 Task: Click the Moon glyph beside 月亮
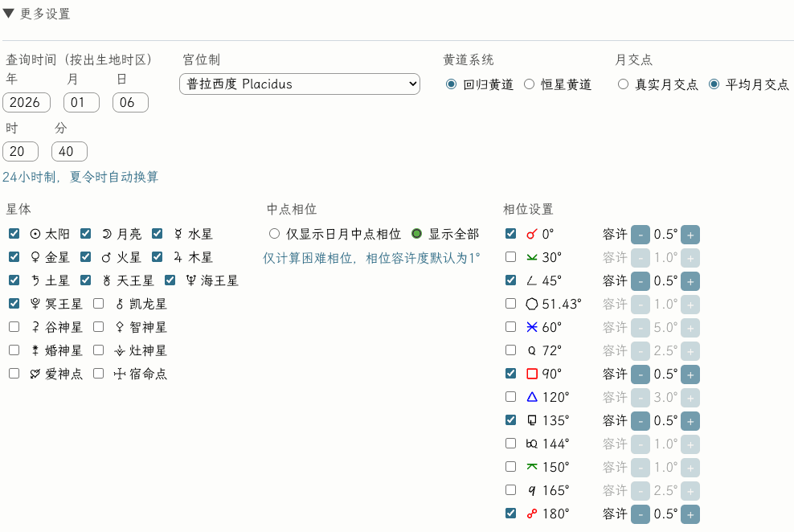[x=106, y=234]
